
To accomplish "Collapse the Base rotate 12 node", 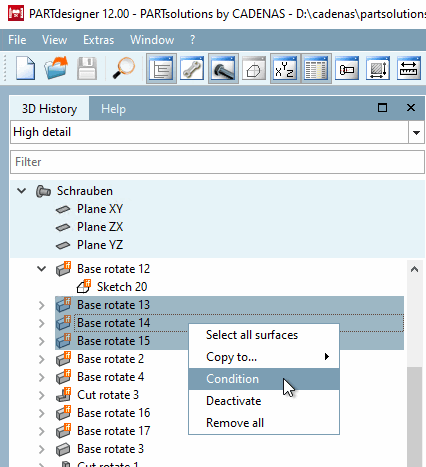I will pyautogui.click(x=42, y=269).
